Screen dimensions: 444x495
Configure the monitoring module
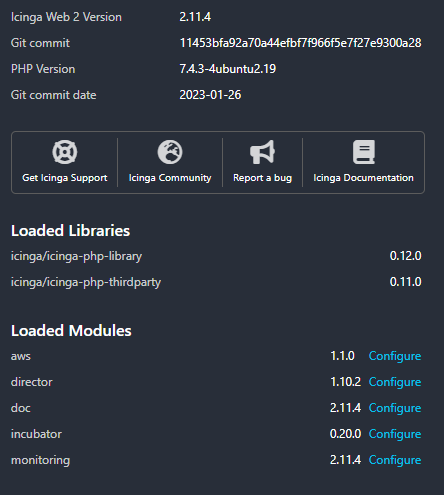395,460
